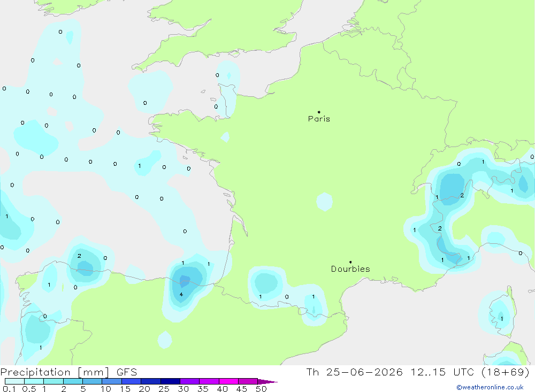Click the 'Precipitation [mm]' title text
Image resolution: width=535 pixels, height=392 pixels.
pos(55,372)
